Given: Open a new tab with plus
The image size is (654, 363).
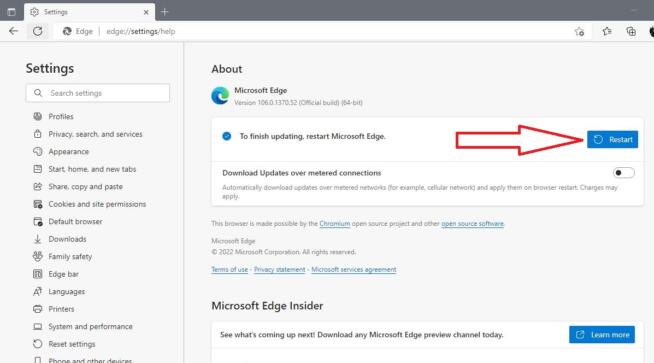Looking at the screenshot, I should [165, 12].
